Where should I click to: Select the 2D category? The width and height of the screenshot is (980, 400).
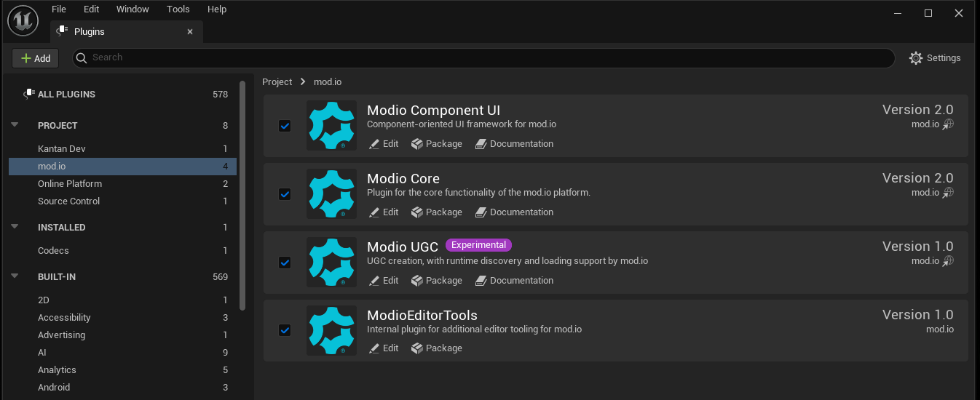pyautogui.click(x=122, y=300)
